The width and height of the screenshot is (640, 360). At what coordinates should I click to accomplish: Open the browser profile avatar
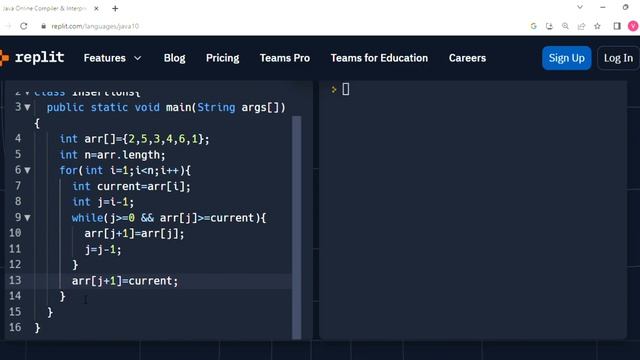point(633,26)
